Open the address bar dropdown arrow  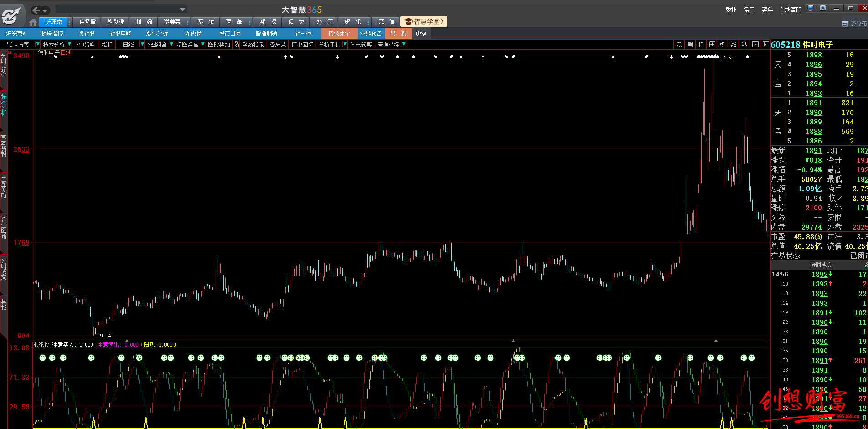click(182, 10)
